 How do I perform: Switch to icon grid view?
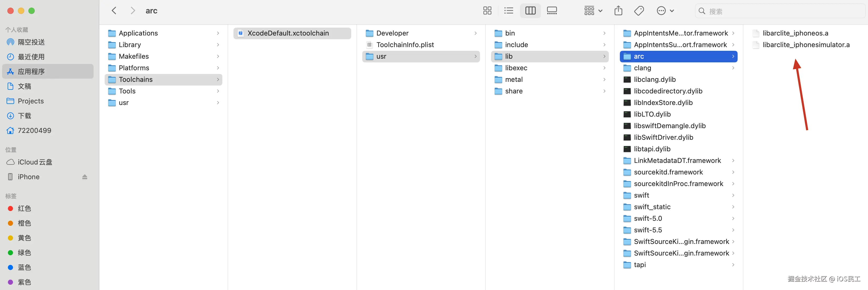487,11
